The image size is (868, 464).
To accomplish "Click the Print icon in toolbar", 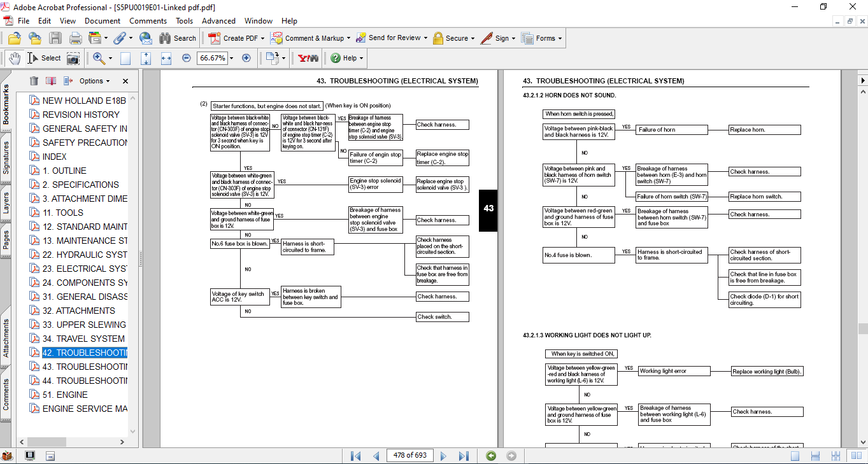I will 75,38.
